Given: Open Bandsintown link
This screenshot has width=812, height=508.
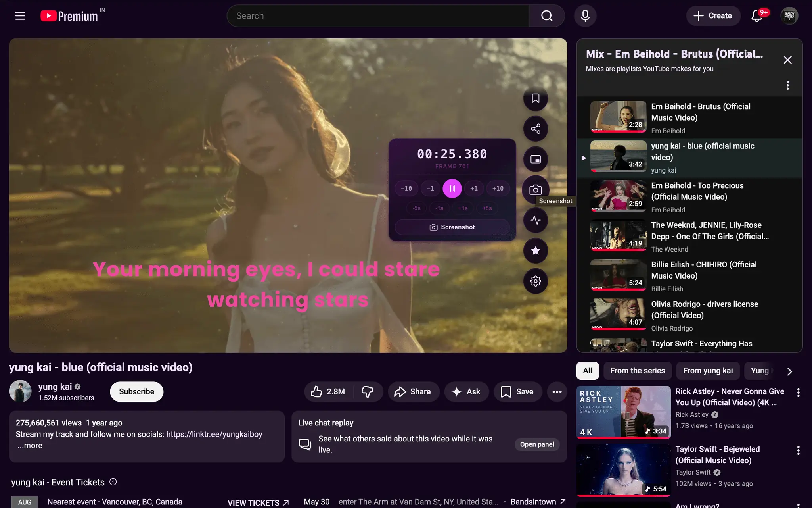Looking at the screenshot, I should click(538, 502).
